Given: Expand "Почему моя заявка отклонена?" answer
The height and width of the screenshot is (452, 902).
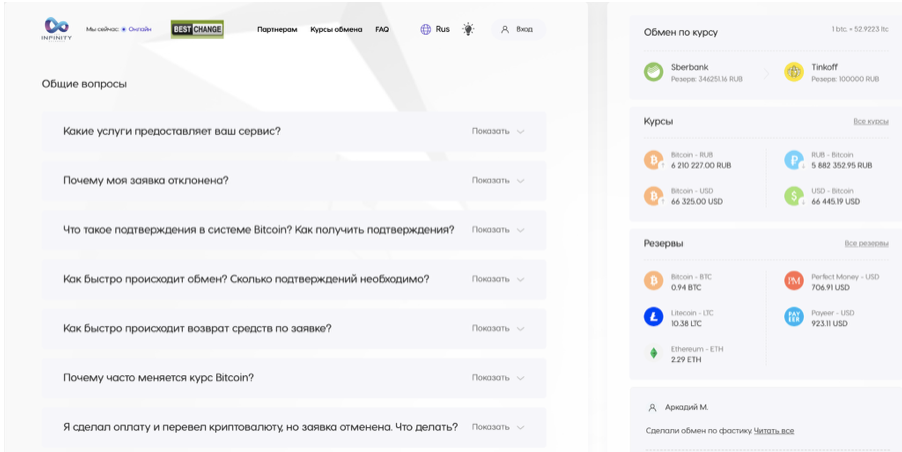Looking at the screenshot, I should pyautogui.click(x=498, y=181).
